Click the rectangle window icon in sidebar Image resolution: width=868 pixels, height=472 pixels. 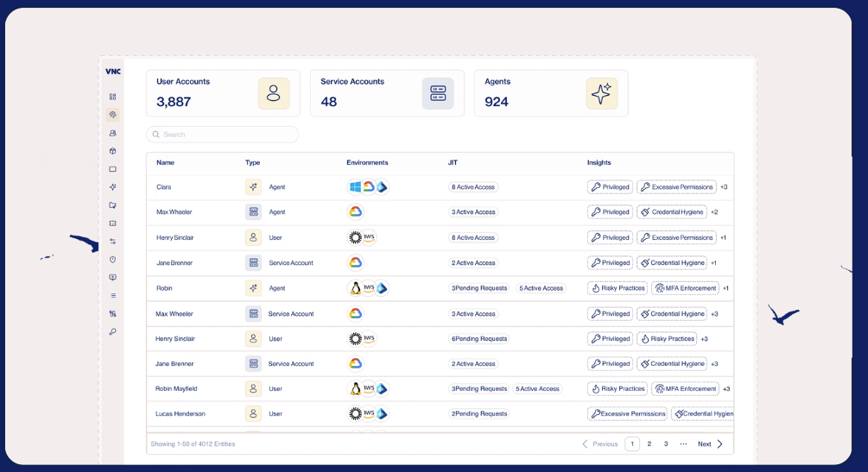coord(113,169)
